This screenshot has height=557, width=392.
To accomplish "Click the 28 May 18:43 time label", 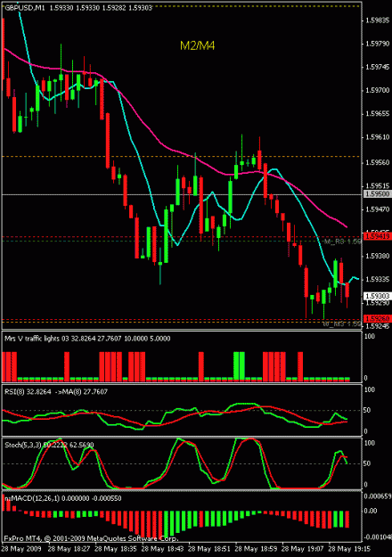I will 163,548.
